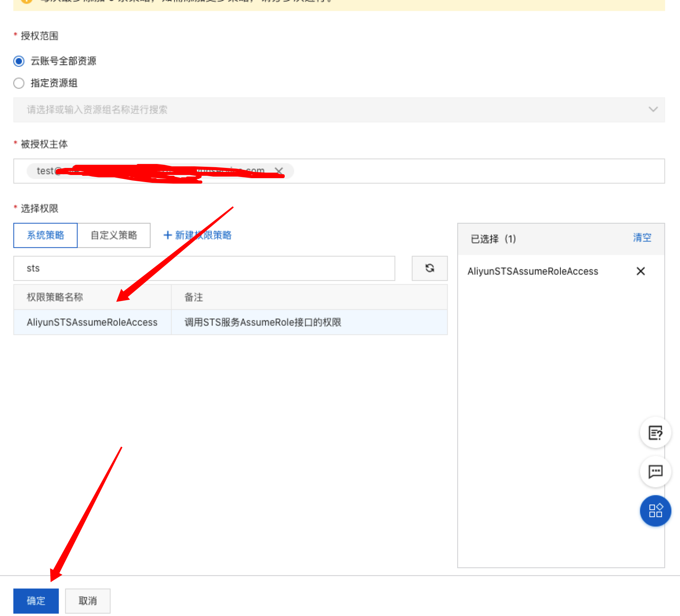Click the blue floating widget icon
This screenshot has height=616, width=680.
click(655, 511)
